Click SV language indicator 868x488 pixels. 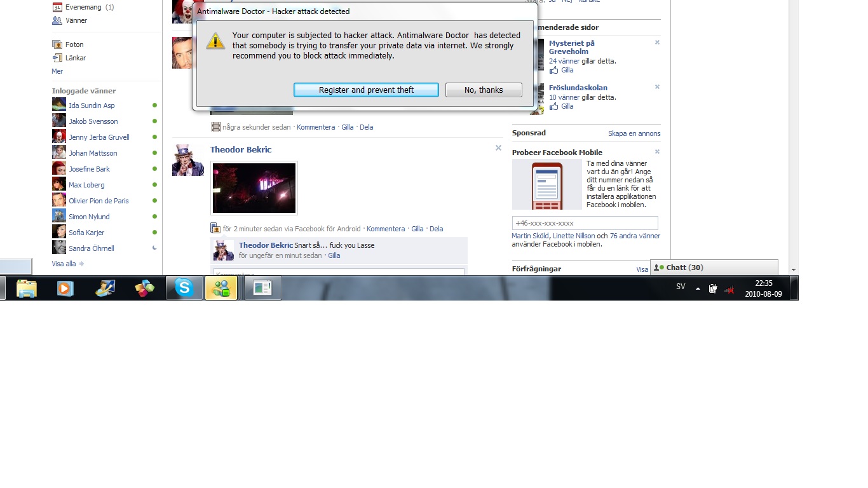[681, 287]
